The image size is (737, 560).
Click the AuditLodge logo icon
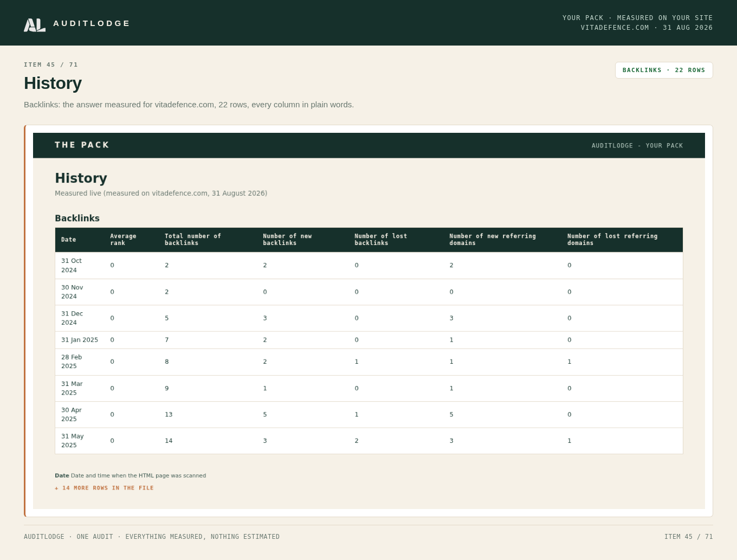35,24
